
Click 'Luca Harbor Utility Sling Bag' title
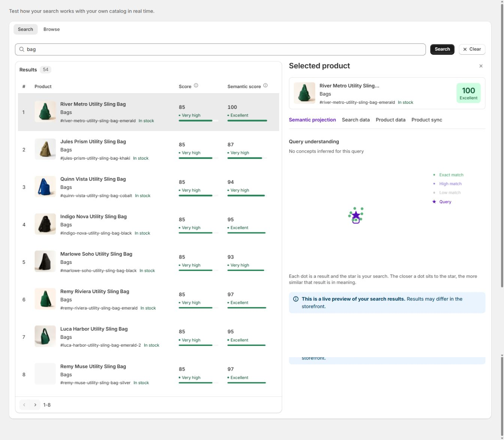coord(94,329)
